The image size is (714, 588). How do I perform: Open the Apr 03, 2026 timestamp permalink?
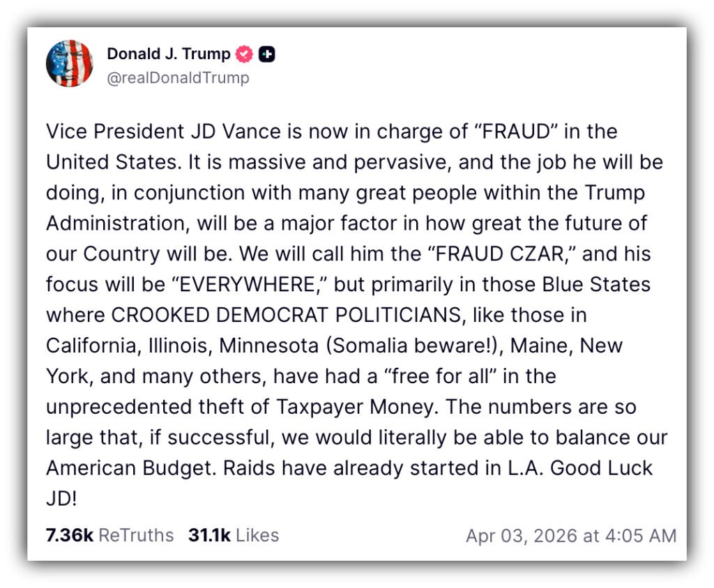point(571,536)
